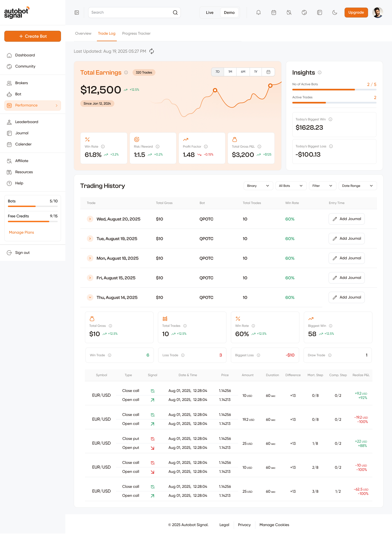This screenshot has width=392, height=536.
Task: Switch to the Overview tab
Action: (x=83, y=33)
